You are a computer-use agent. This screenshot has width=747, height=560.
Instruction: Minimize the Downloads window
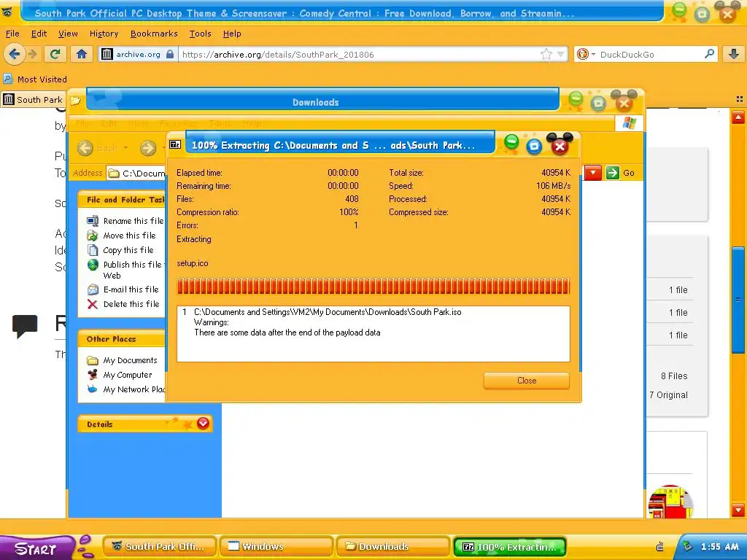tap(576, 98)
